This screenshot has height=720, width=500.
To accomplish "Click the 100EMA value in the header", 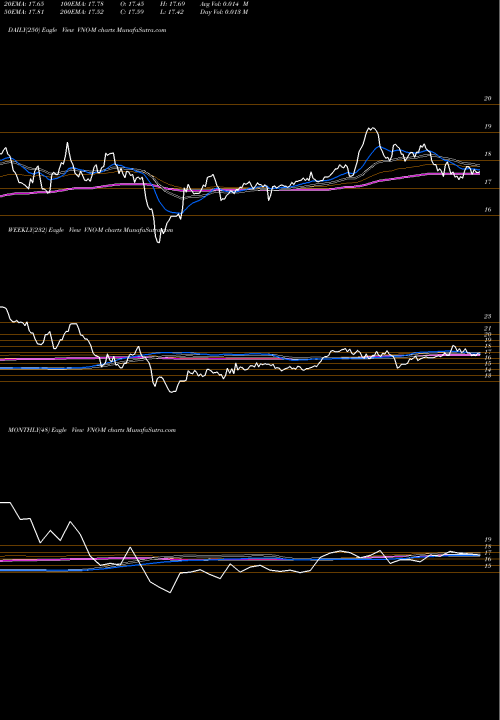I will (x=83, y=4).
